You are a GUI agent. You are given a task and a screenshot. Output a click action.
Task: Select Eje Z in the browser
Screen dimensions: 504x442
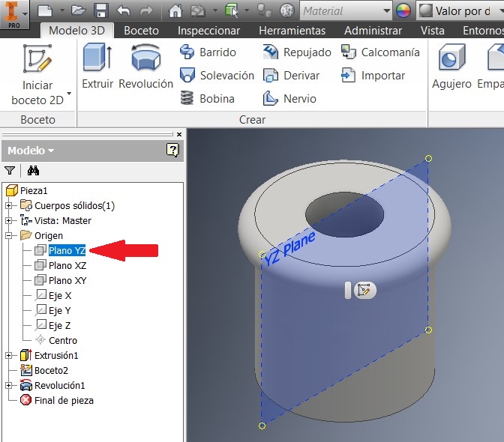click(x=59, y=325)
